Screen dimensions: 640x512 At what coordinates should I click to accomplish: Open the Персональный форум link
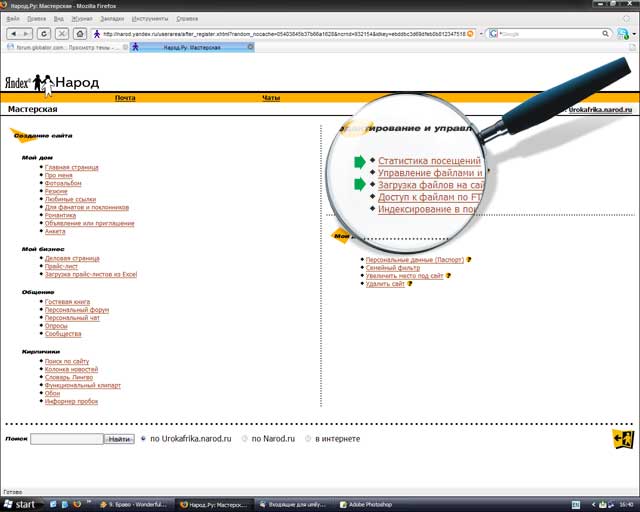[x=77, y=310]
